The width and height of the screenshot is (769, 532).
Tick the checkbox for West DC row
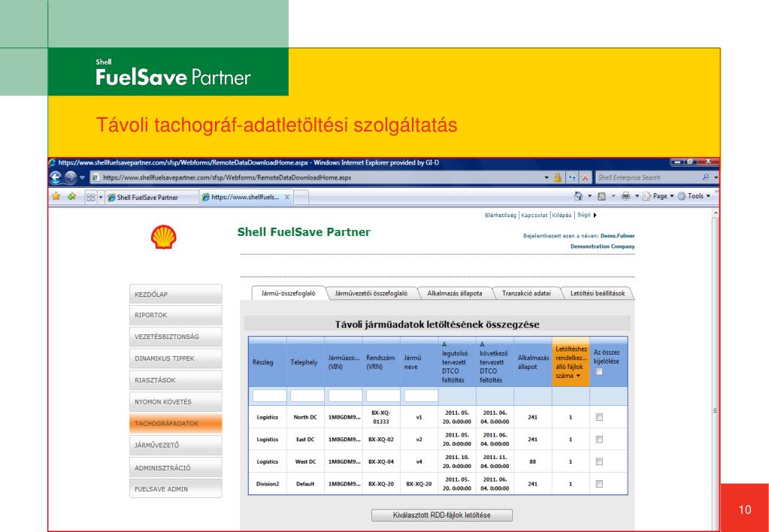coord(599,461)
